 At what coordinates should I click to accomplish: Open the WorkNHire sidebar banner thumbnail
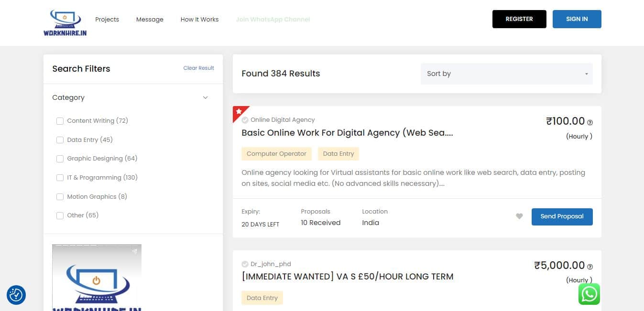[97, 277]
